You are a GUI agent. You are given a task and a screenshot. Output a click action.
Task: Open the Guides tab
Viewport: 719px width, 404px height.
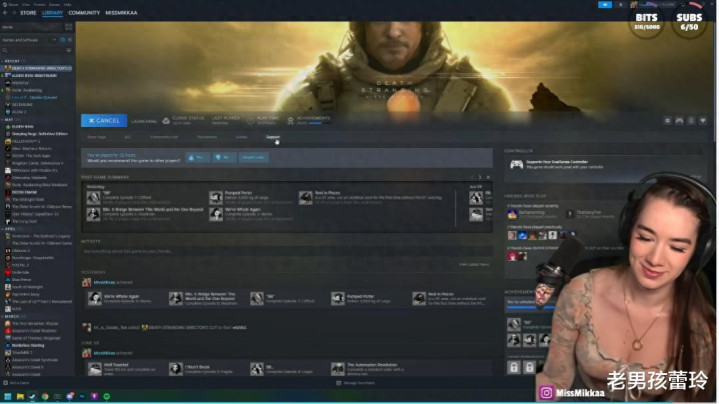pyautogui.click(x=241, y=137)
